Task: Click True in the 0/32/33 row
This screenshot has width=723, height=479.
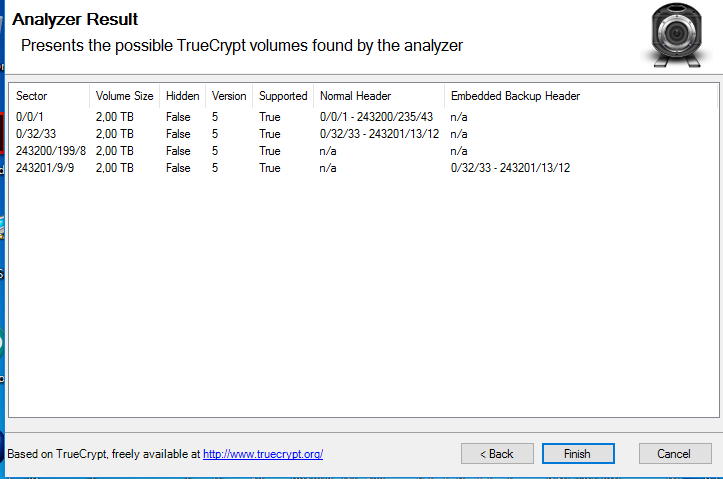Action: 270,134
